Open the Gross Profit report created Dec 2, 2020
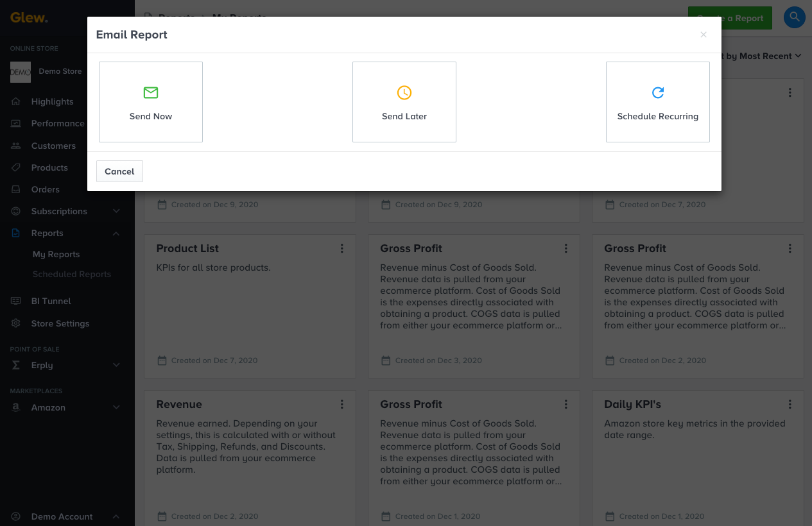 [x=635, y=248]
